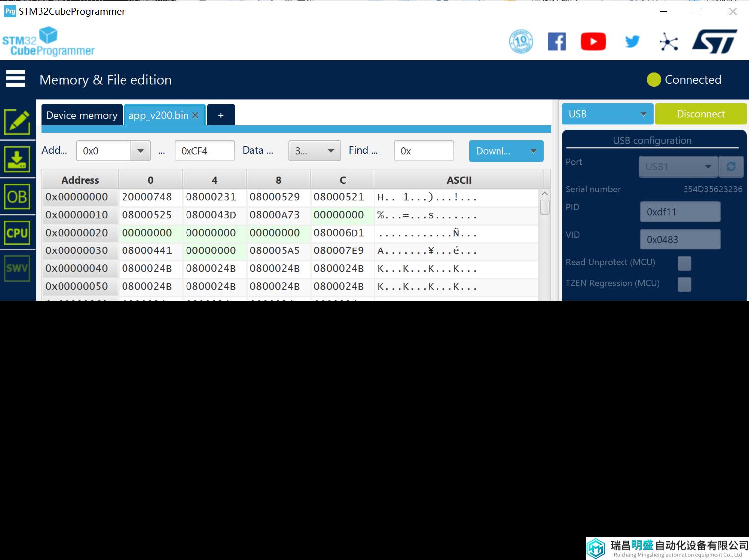Open the Memory & File edition sidebar icon
Viewport: 749px width, 560px height.
point(17,122)
